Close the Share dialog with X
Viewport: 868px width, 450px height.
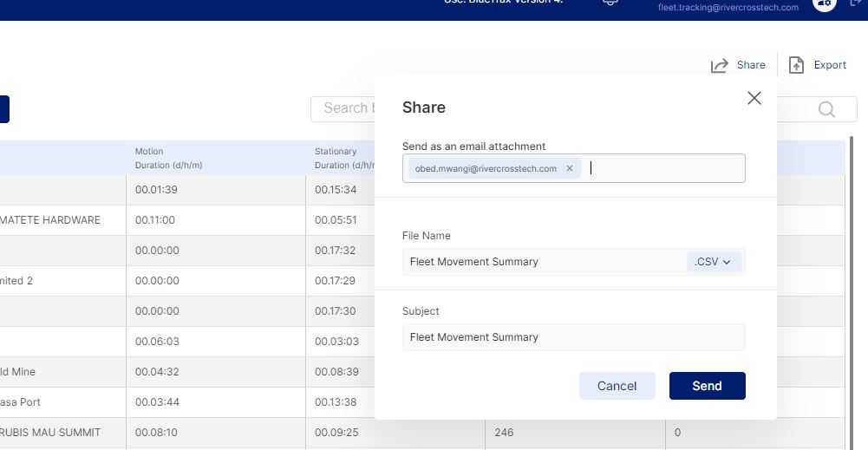pyautogui.click(x=754, y=98)
